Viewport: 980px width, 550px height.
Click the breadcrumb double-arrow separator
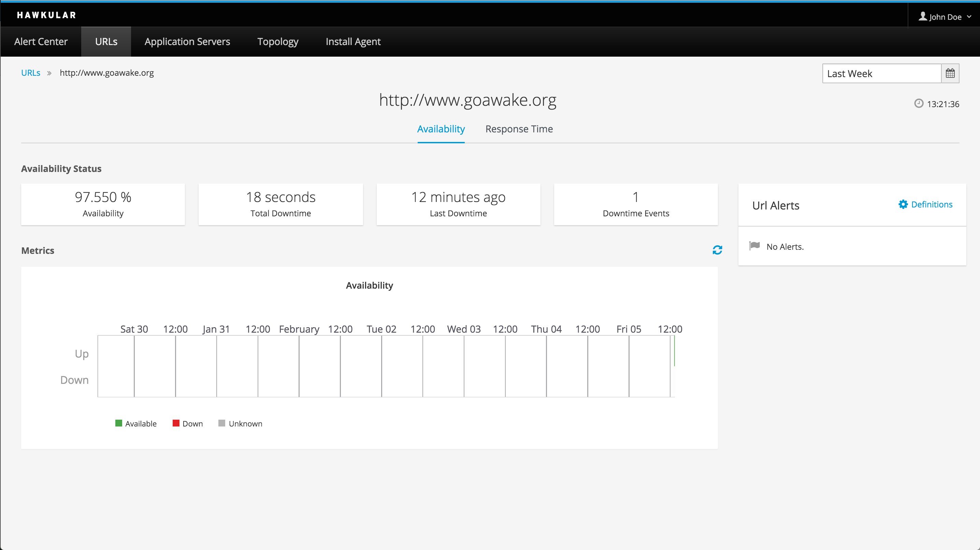tap(49, 73)
